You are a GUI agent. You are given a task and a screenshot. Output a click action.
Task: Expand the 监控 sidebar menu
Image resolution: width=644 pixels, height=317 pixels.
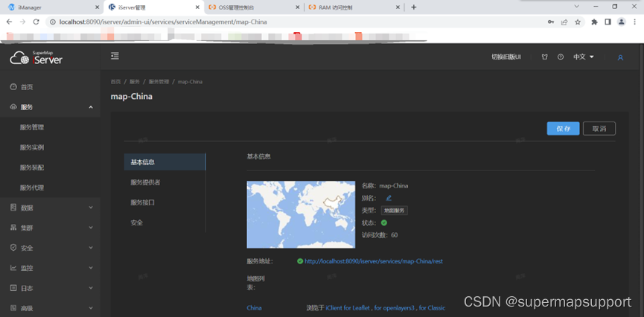(x=91, y=268)
